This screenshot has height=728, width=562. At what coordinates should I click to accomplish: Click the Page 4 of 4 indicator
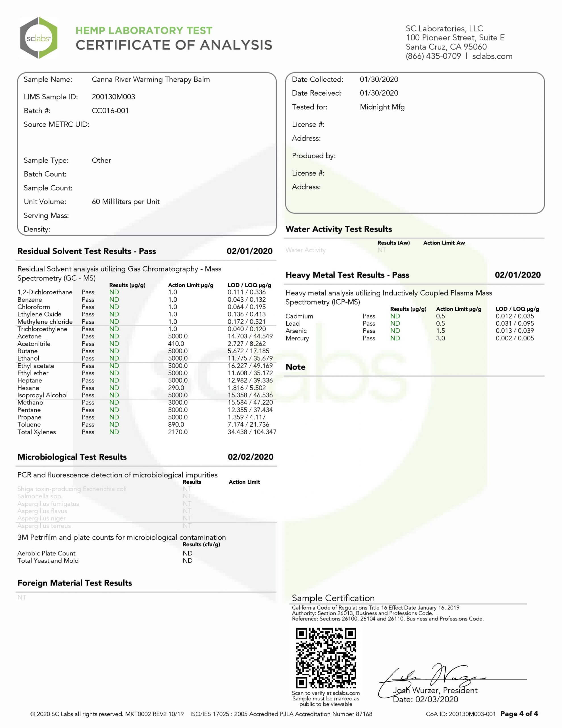(519, 714)
